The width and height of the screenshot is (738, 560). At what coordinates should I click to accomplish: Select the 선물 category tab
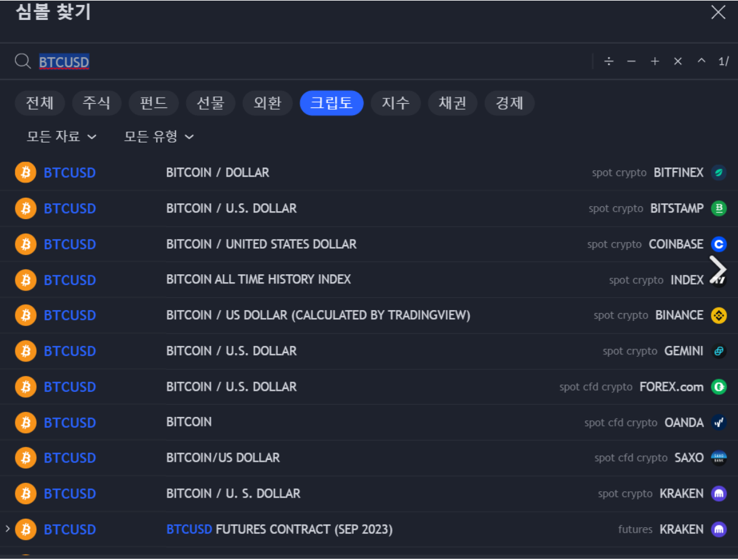pos(211,103)
